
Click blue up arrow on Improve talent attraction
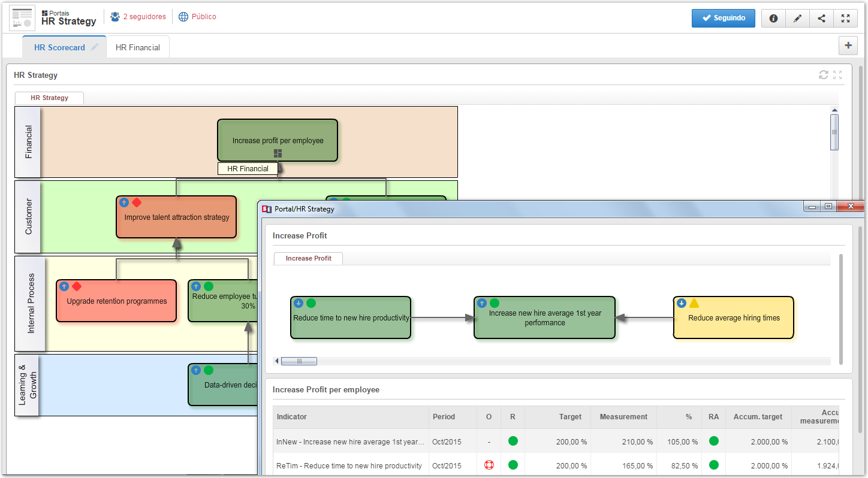coord(124,202)
